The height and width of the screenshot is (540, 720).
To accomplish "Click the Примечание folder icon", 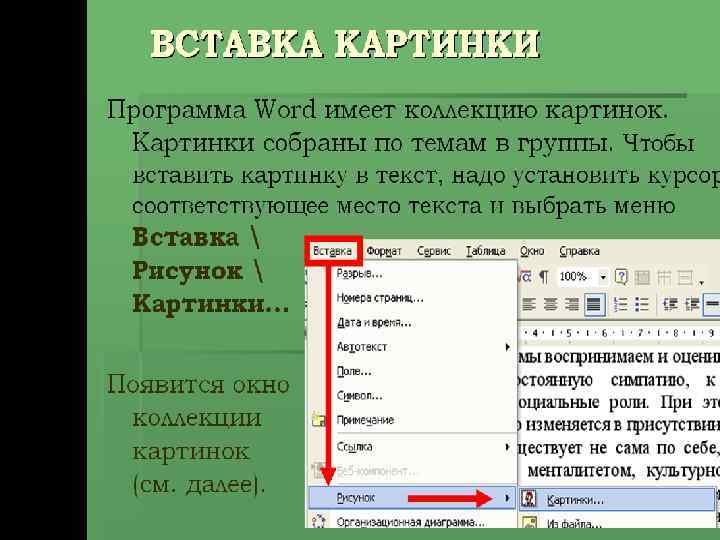I will pos(319,420).
